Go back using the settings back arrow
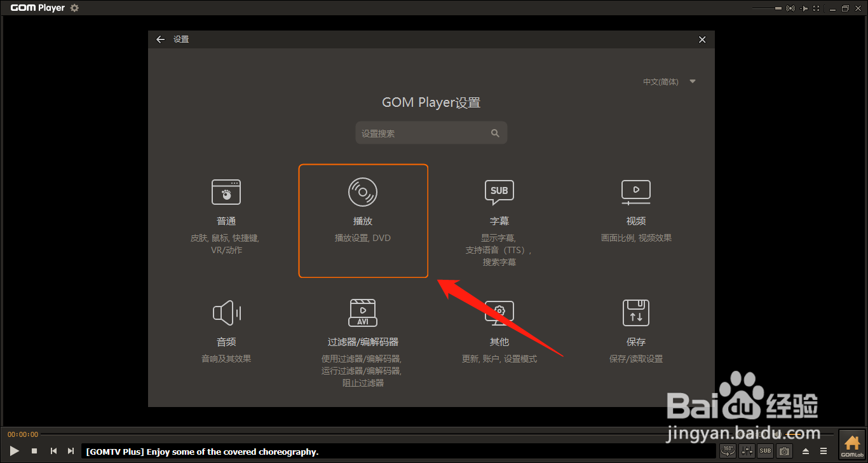Viewport: 868px width, 463px height. tap(160, 39)
